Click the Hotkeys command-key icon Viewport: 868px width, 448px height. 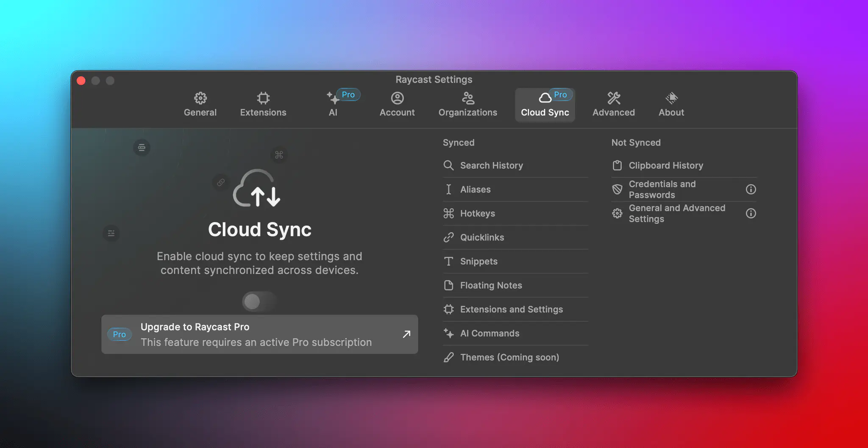click(x=448, y=213)
